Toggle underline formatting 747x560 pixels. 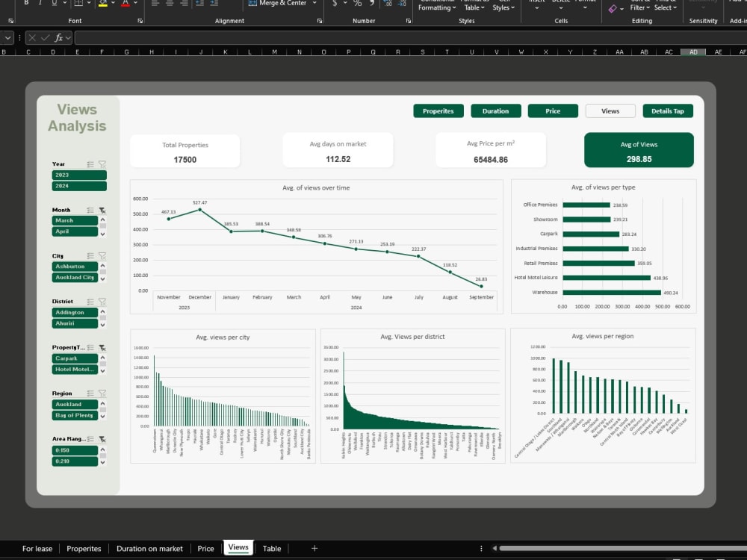(55, 3)
